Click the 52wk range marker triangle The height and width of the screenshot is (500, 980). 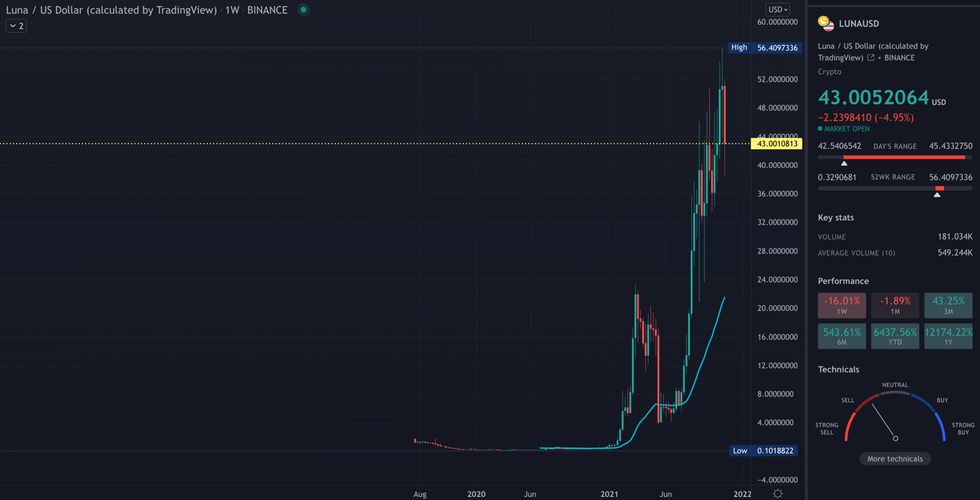[x=937, y=195]
